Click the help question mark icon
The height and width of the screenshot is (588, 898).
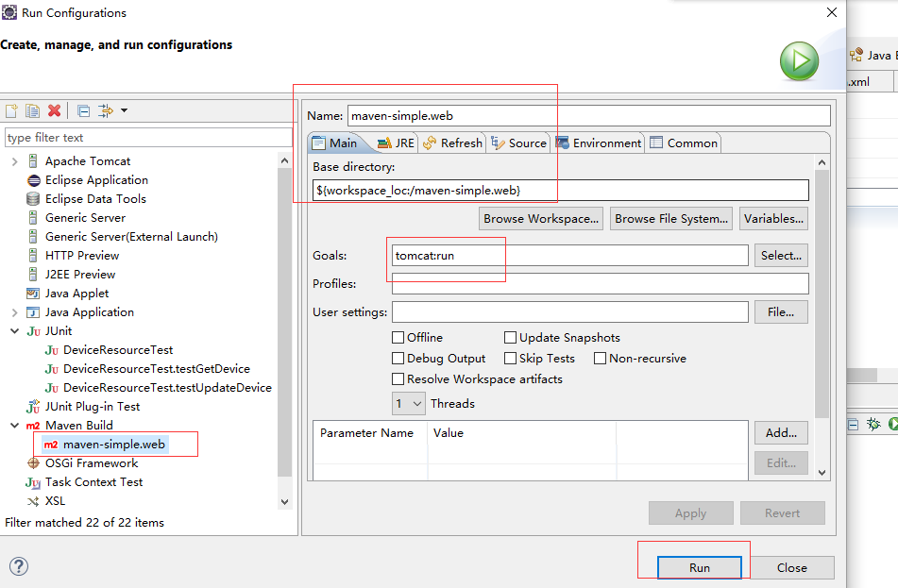tap(19, 566)
